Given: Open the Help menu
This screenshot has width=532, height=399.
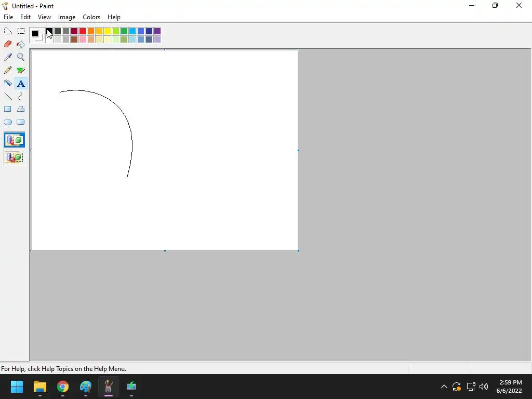Looking at the screenshot, I should (x=114, y=17).
